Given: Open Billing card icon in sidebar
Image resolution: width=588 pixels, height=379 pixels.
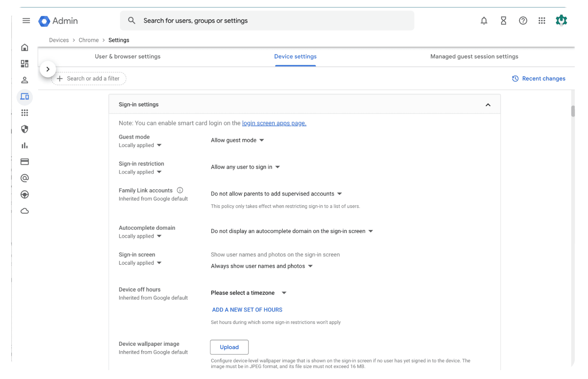Looking at the screenshot, I should pos(25,162).
